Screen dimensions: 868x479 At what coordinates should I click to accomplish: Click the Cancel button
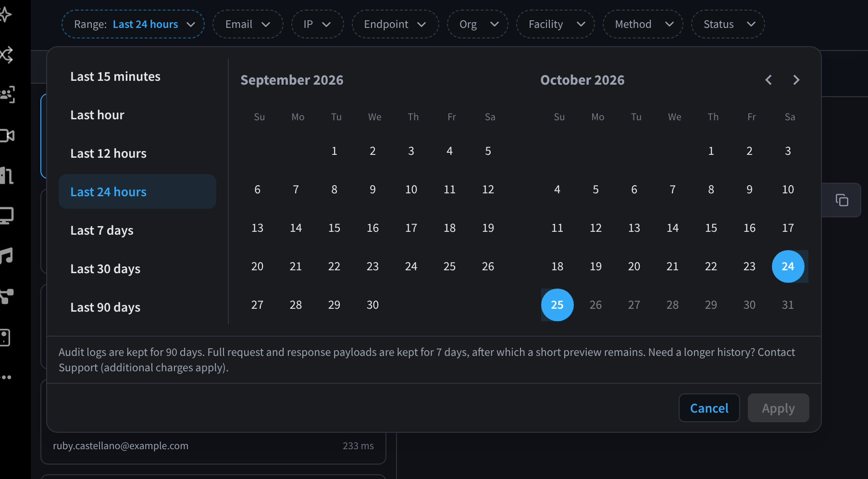point(709,408)
